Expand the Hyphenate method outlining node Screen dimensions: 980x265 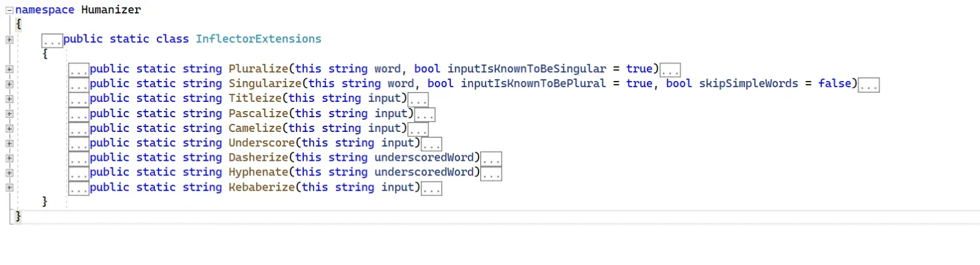pyautogui.click(x=9, y=173)
